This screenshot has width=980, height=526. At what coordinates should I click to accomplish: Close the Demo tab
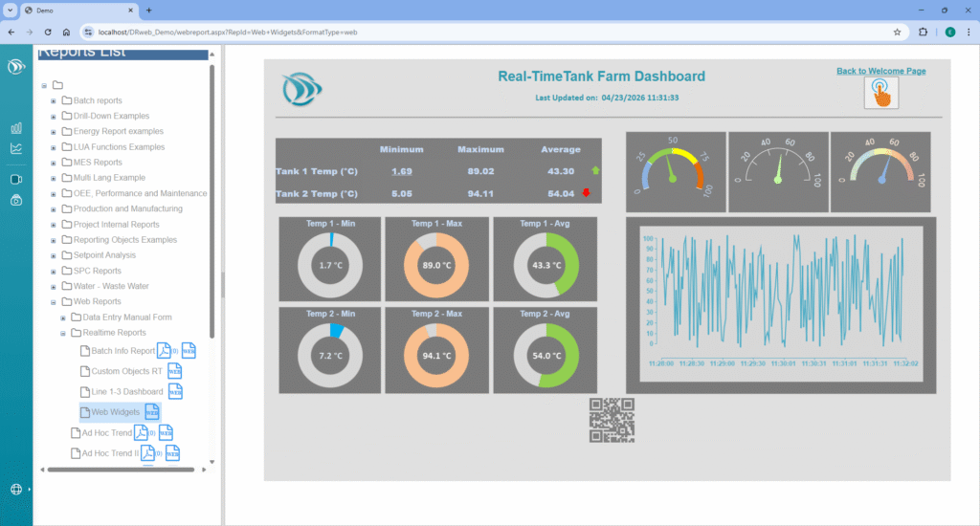point(130,10)
